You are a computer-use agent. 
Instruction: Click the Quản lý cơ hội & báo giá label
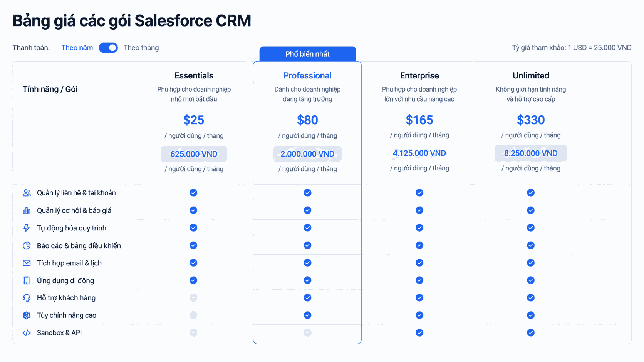click(x=74, y=210)
